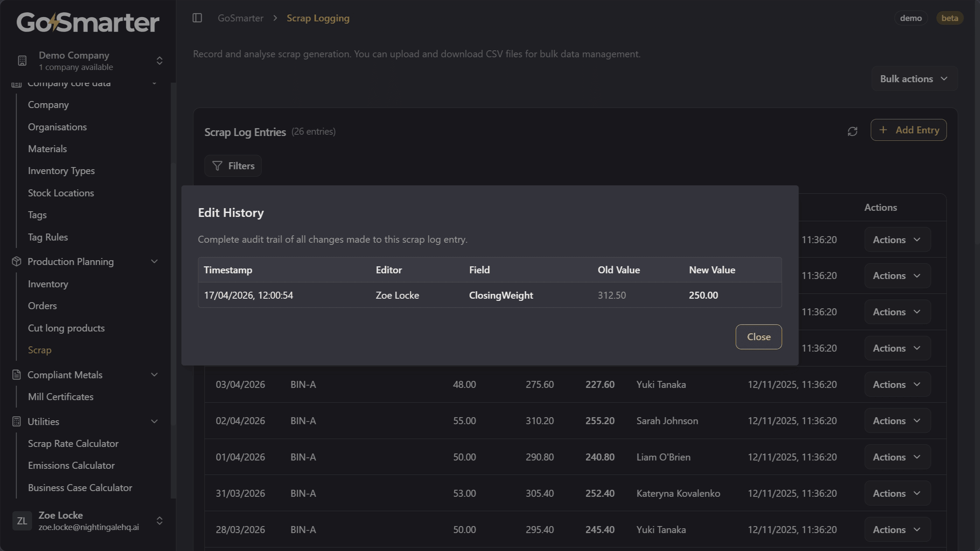Click the Company core data icon
Image resolution: width=980 pixels, height=551 pixels.
(x=16, y=83)
